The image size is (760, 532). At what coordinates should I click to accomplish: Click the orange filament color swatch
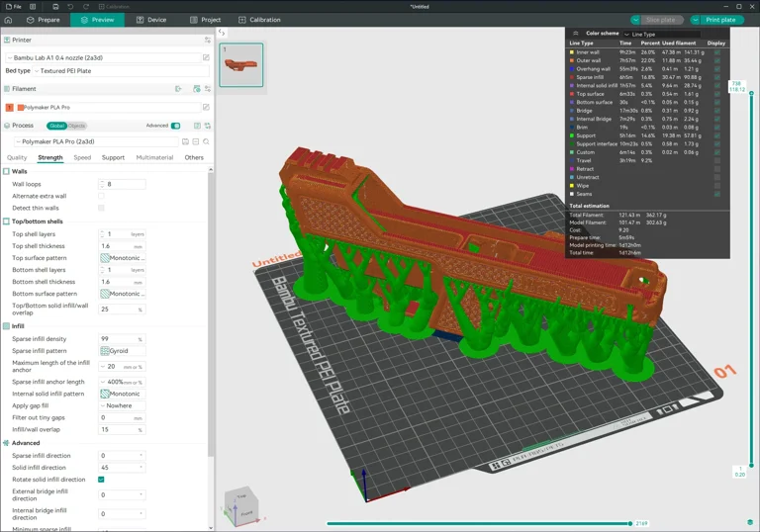[x=9, y=107]
